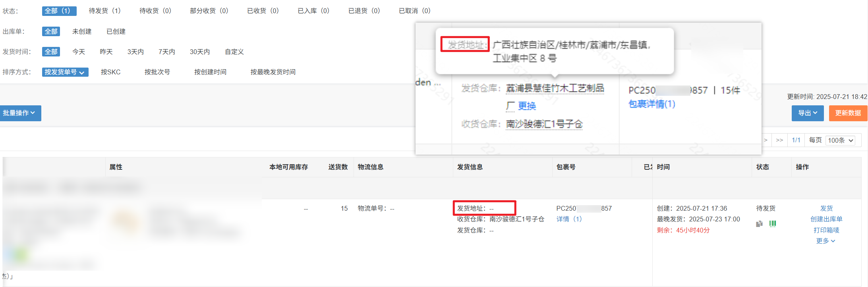Filter shipping time to 今天
868x287 pixels.
coord(79,52)
